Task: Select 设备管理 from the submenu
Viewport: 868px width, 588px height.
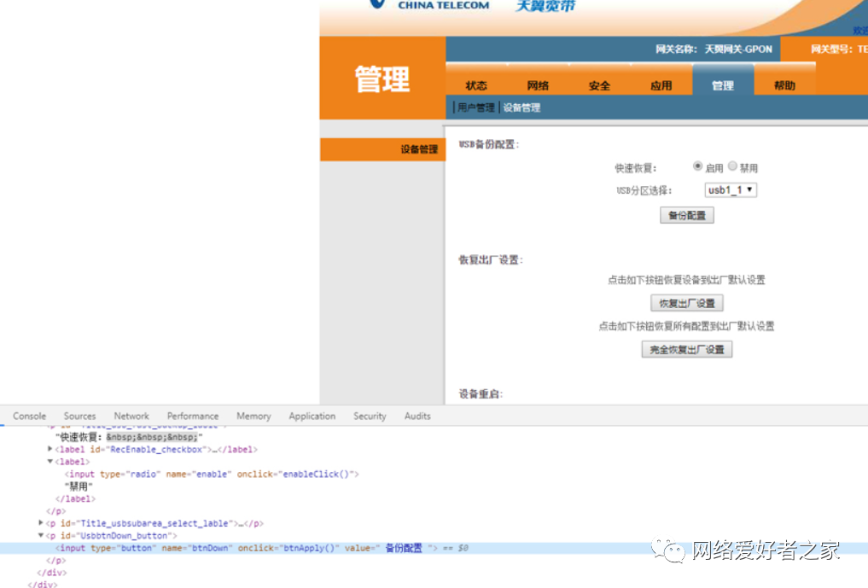Action: click(522, 108)
